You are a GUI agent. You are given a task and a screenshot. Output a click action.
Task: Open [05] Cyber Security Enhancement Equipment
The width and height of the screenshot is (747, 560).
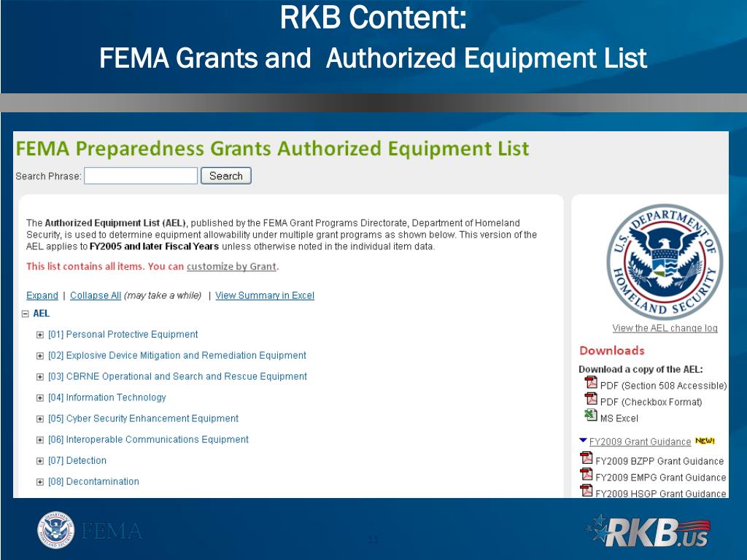tap(143, 418)
